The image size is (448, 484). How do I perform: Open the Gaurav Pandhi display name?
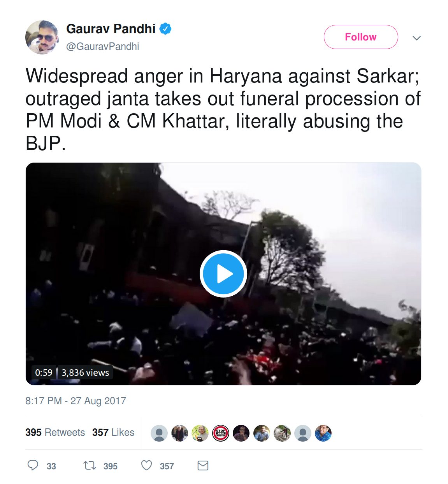[x=111, y=29]
